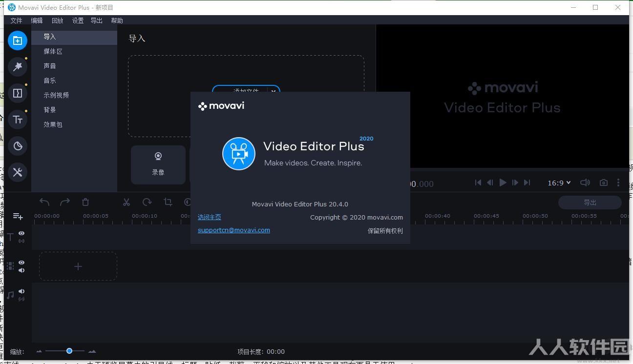This screenshot has width=633, height=364.
Task: Click the supportcn@movavi.com email link
Action: [x=233, y=230]
